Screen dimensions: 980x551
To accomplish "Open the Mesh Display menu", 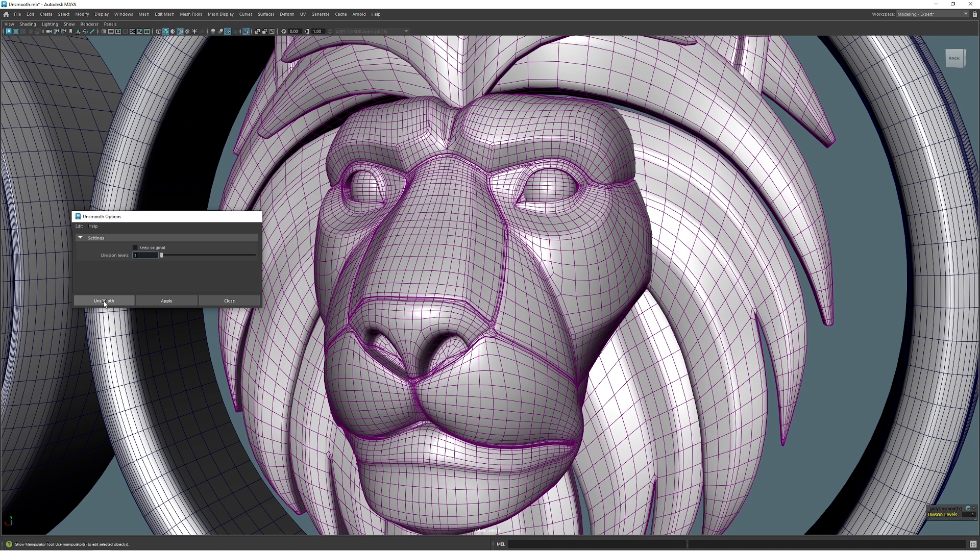I will (220, 14).
